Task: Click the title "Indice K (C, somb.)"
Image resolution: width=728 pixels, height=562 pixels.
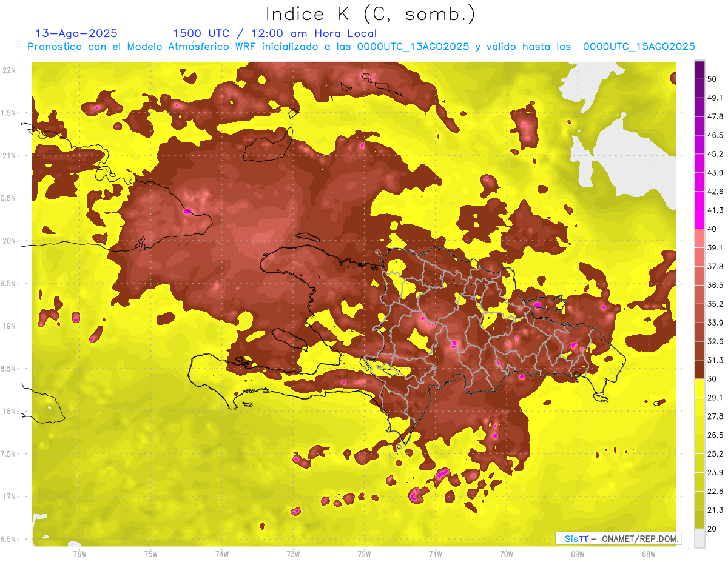Action: [371, 14]
